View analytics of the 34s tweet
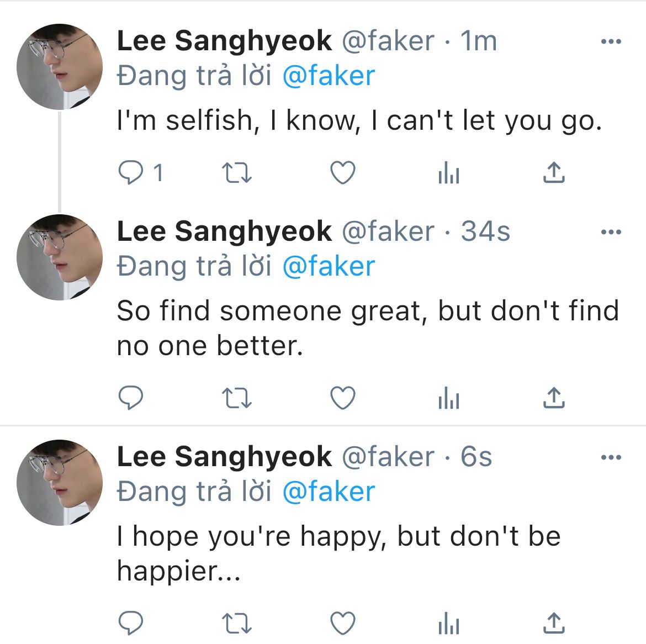646x644 pixels. coord(449,398)
